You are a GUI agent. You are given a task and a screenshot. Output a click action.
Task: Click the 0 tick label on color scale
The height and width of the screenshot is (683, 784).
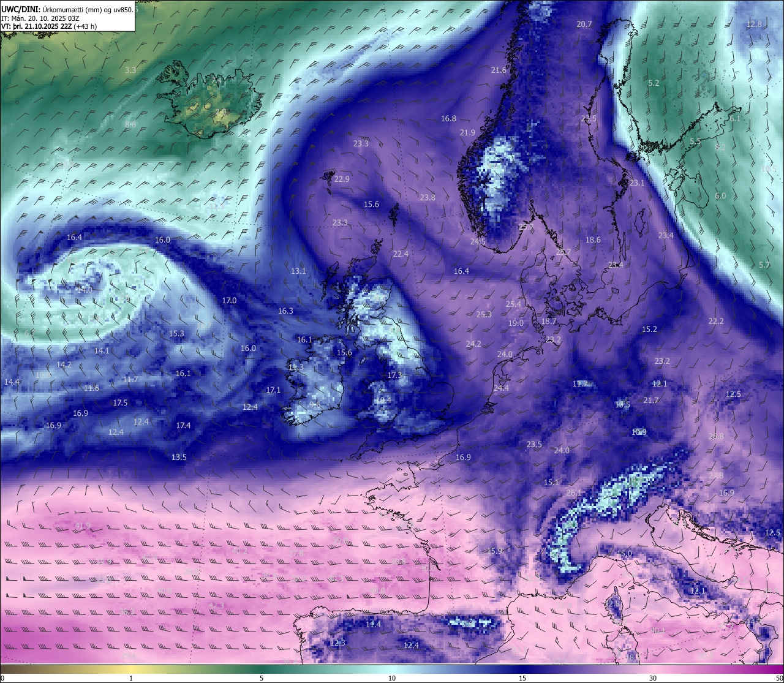(2, 678)
